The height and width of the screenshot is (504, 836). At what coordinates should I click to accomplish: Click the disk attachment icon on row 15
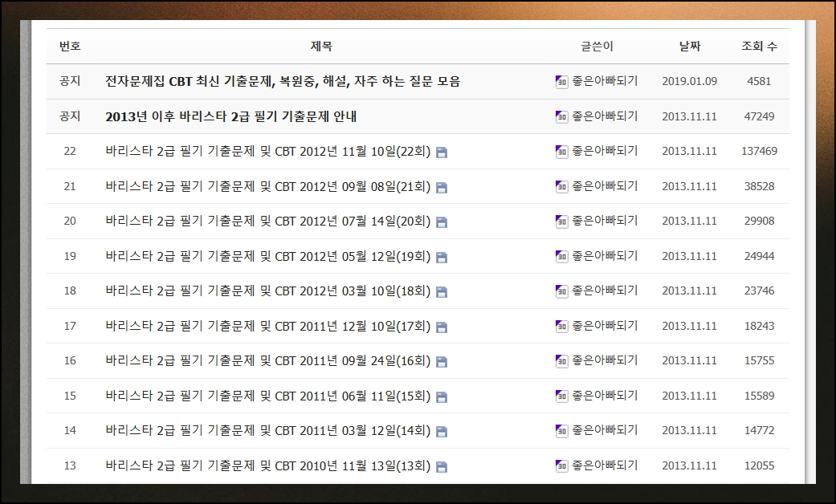(442, 397)
